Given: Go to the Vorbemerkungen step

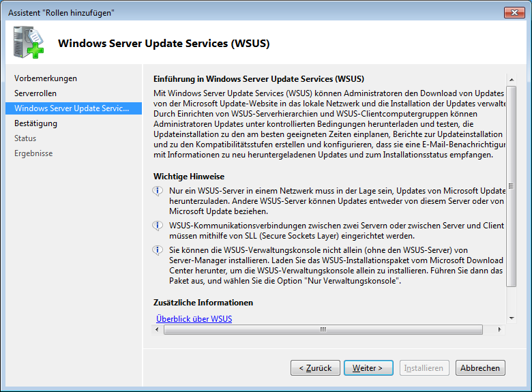Looking at the screenshot, I should (x=46, y=78).
